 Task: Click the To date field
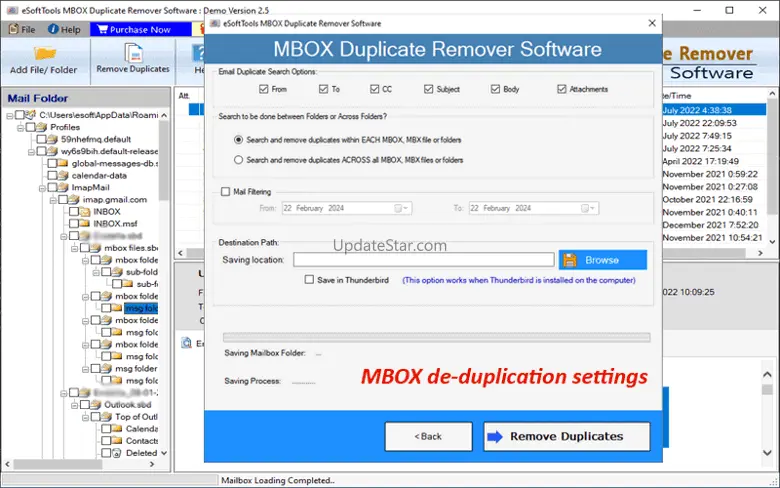534,208
